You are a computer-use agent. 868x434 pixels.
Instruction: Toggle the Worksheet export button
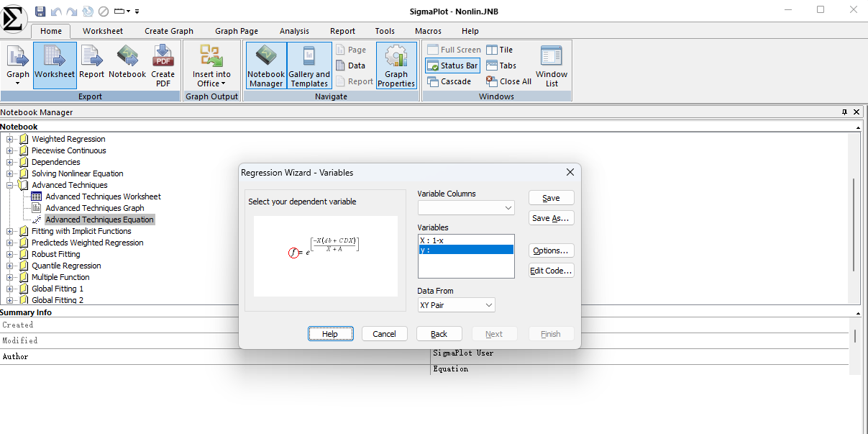pos(55,64)
